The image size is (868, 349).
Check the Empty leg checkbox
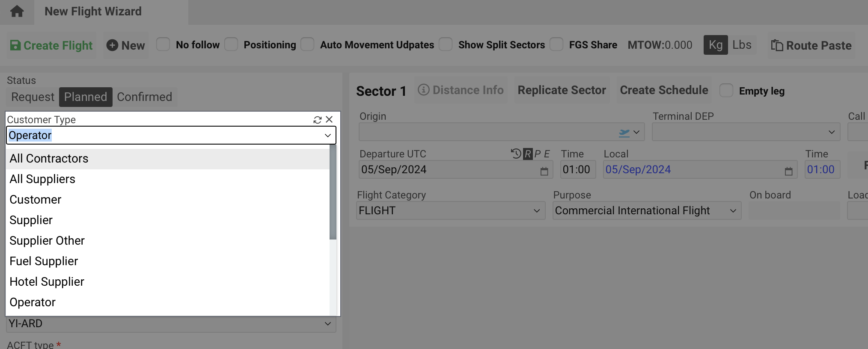[726, 91]
